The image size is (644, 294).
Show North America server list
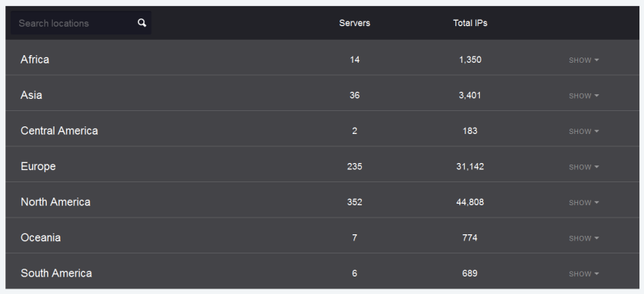pyautogui.click(x=583, y=203)
